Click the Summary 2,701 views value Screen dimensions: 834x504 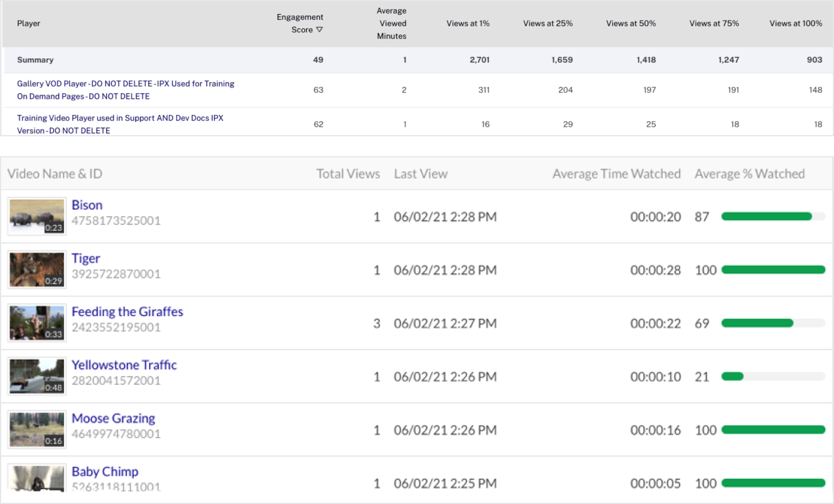tap(480, 60)
